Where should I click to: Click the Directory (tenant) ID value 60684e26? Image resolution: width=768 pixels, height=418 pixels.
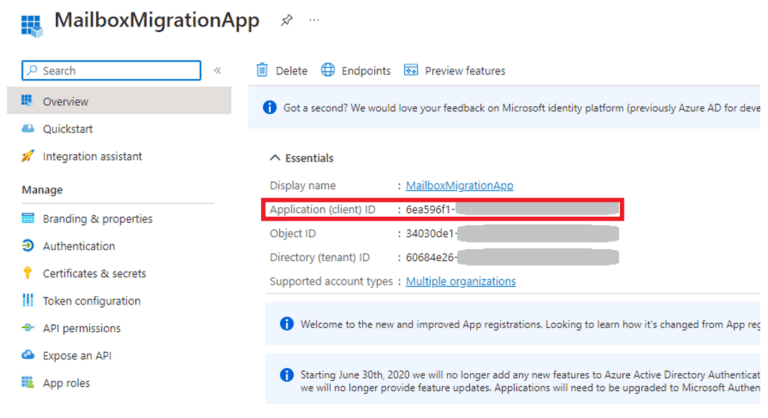pos(431,258)
